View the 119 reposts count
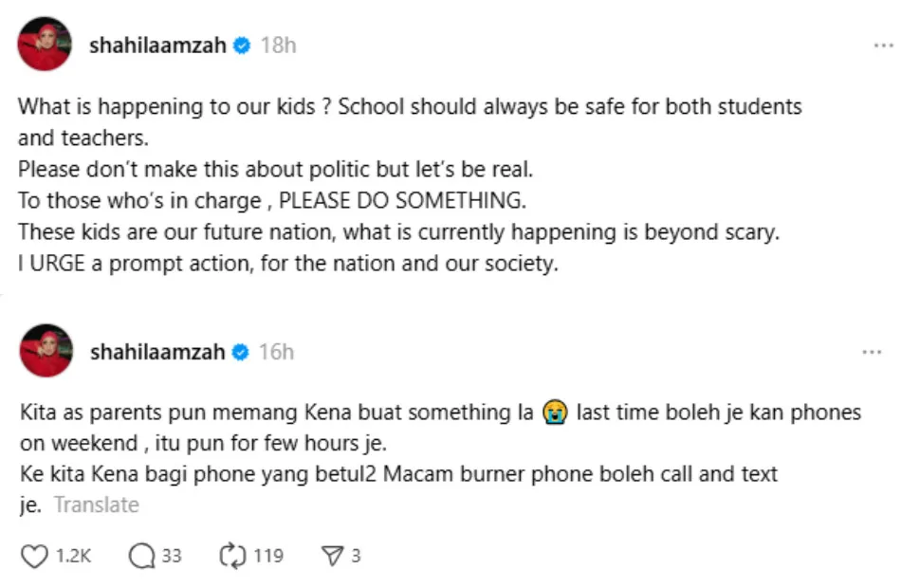The height and width of the screenshot is (588, 901). tap(268, 556)
